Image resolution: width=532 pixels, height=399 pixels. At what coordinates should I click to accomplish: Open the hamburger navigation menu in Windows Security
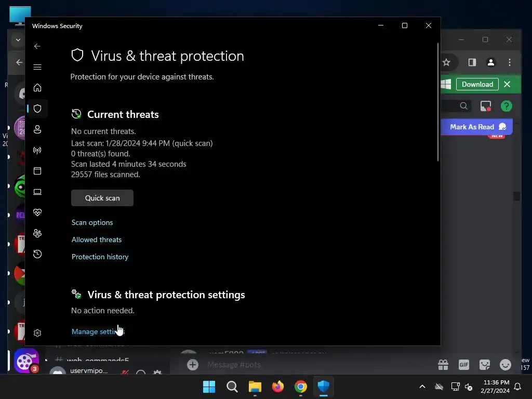coord(37,67)
